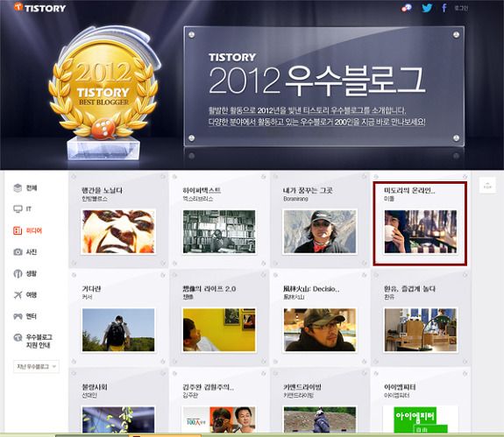Click the gamepad icon beside 엔터
Image resolution: width=504 pixels, height=437 pixels.
tap(18, 316)
